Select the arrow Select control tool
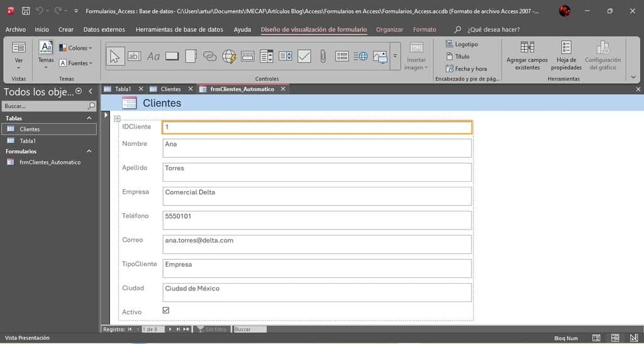644x344 pixels. pyautogui.click(x=115, y=56)
